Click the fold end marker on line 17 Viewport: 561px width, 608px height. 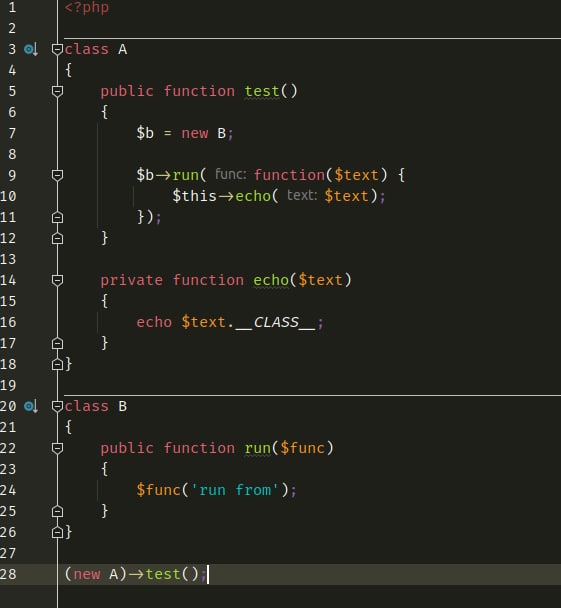tap(57, 343)
